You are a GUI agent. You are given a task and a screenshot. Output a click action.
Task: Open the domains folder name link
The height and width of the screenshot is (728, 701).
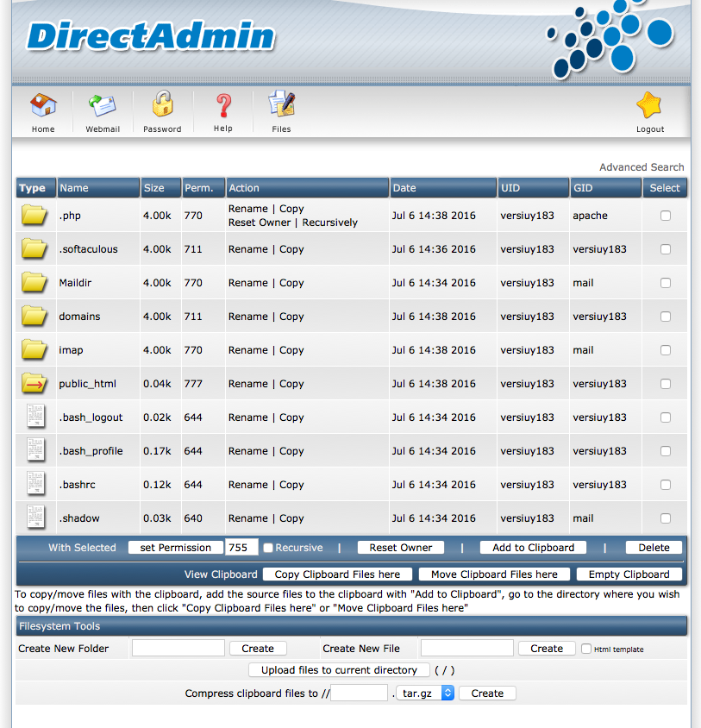click(79, 317)
